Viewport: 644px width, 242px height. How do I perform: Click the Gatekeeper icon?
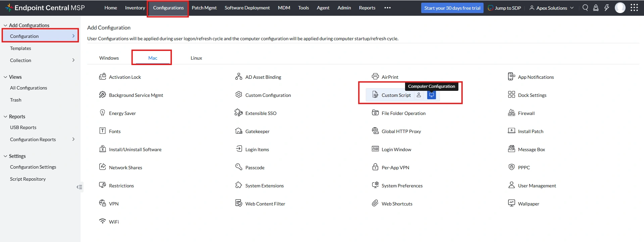(239, 131)
